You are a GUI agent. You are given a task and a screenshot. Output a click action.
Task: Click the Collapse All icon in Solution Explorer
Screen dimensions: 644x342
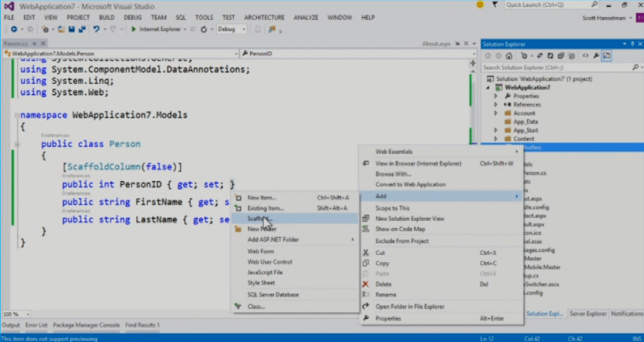(561, 56)
